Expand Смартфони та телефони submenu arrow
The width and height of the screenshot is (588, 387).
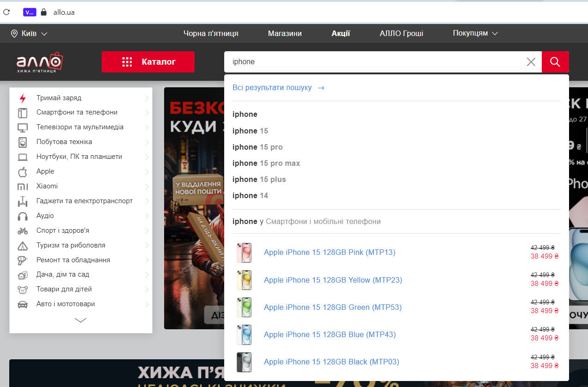147,113
